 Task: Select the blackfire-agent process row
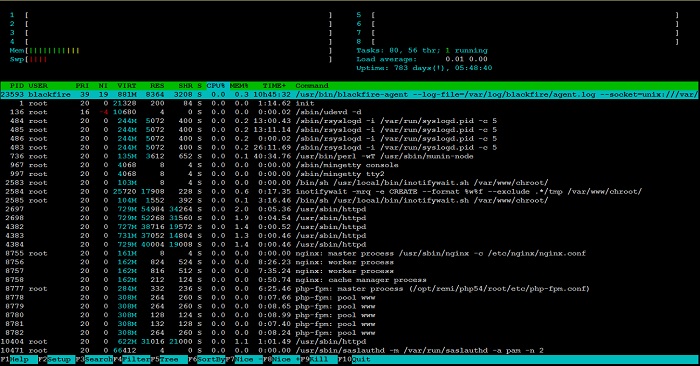pos(350,94)
